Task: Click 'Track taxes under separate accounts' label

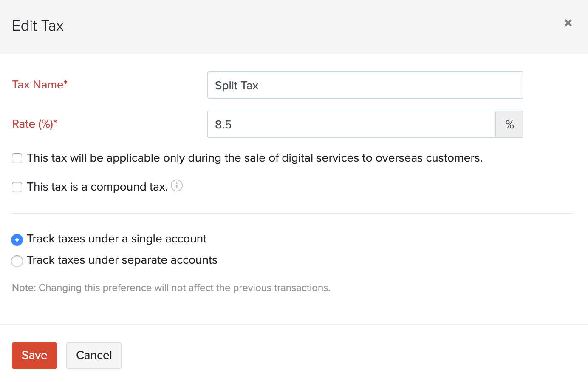Action: (x=122, y=260)
